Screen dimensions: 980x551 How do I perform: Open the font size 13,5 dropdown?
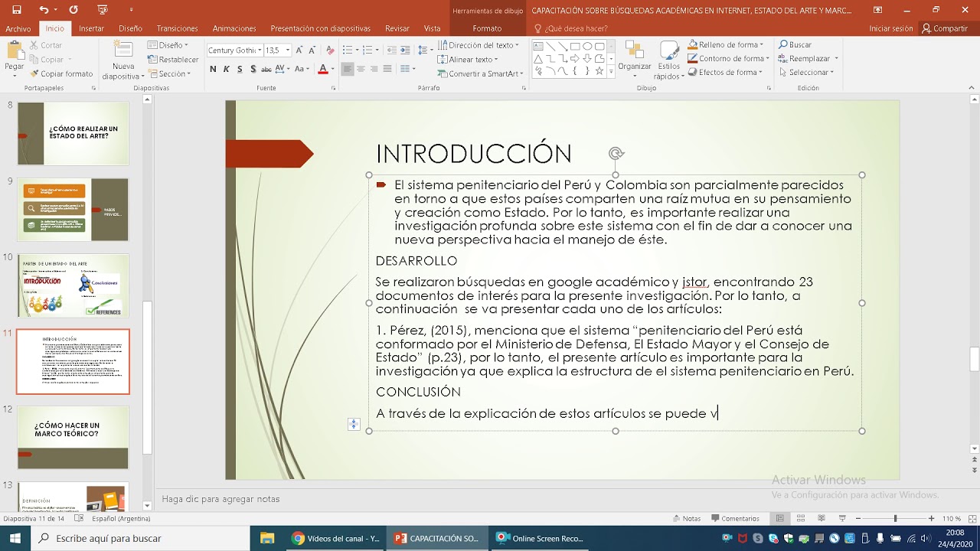[288, 50]
